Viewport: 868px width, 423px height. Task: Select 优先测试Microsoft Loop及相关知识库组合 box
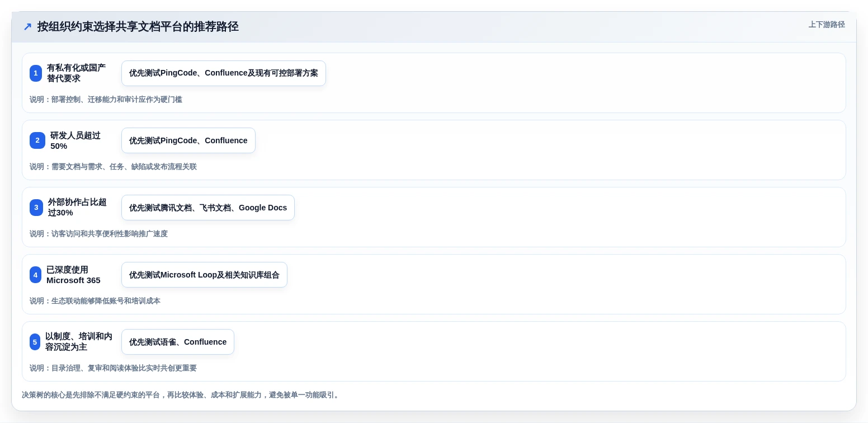point(204,275)
